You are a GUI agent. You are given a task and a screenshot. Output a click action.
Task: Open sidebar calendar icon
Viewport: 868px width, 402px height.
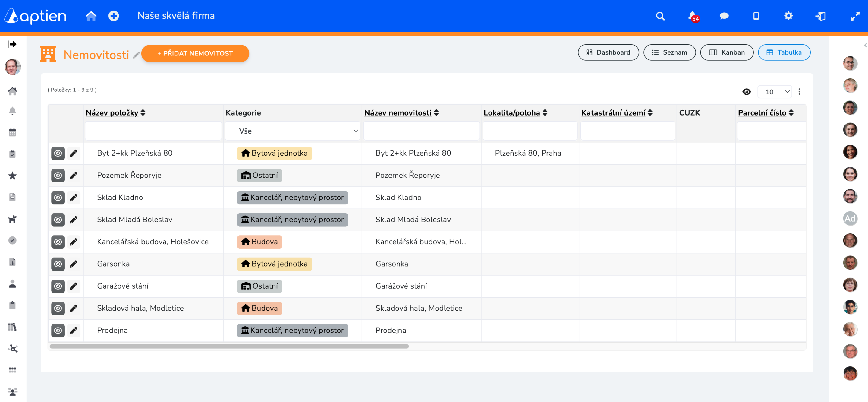tap(12, 132)
